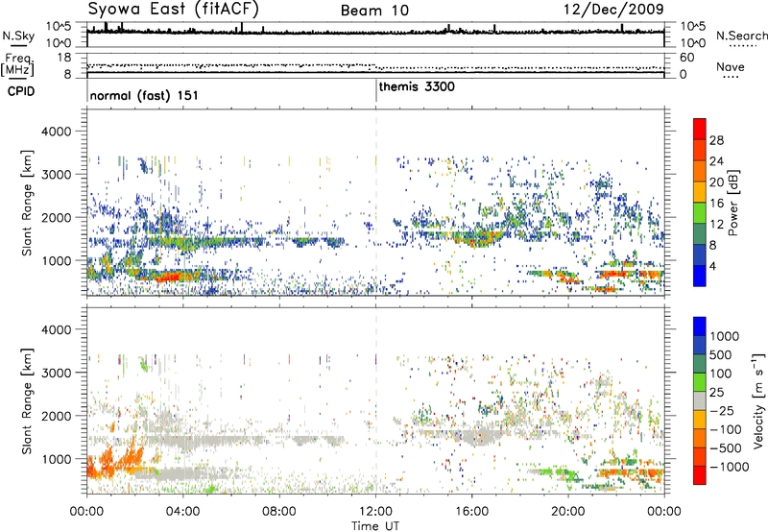
Task: Click the "08:00" time axis label
Action: click(x=279, y=512)
